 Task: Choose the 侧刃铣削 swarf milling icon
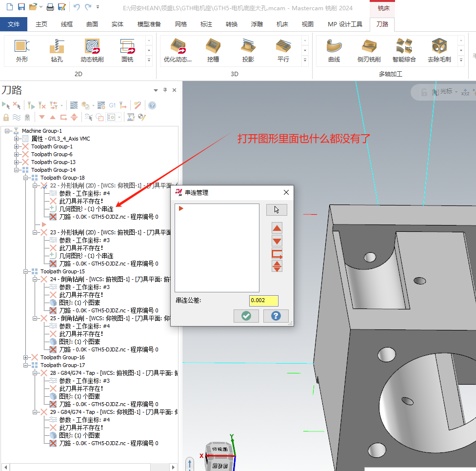point(369,51)
